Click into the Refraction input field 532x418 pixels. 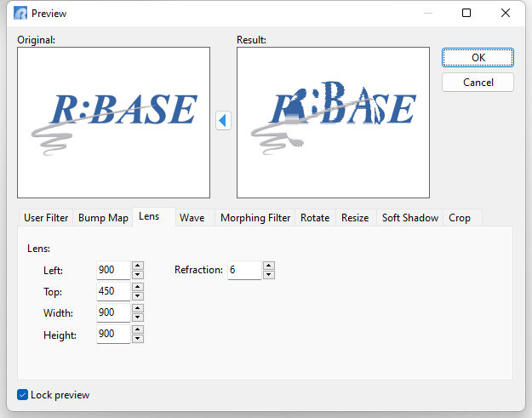click(244, 270)
